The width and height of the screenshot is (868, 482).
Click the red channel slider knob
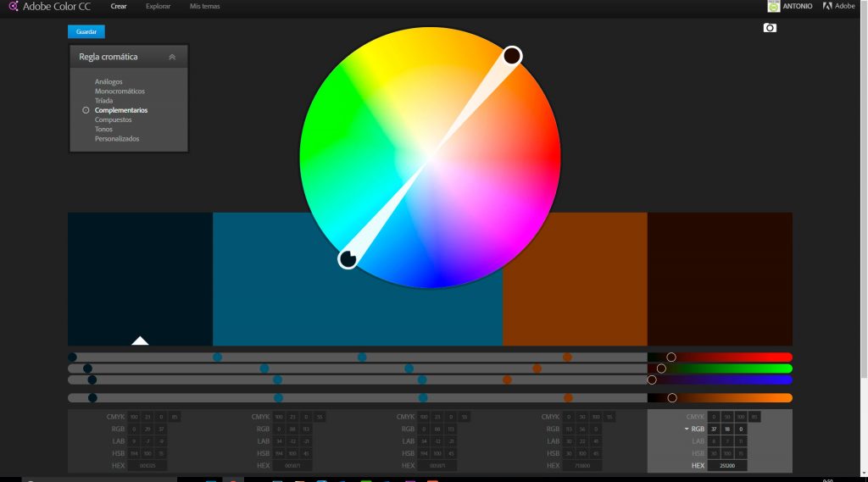pos(671,357)
